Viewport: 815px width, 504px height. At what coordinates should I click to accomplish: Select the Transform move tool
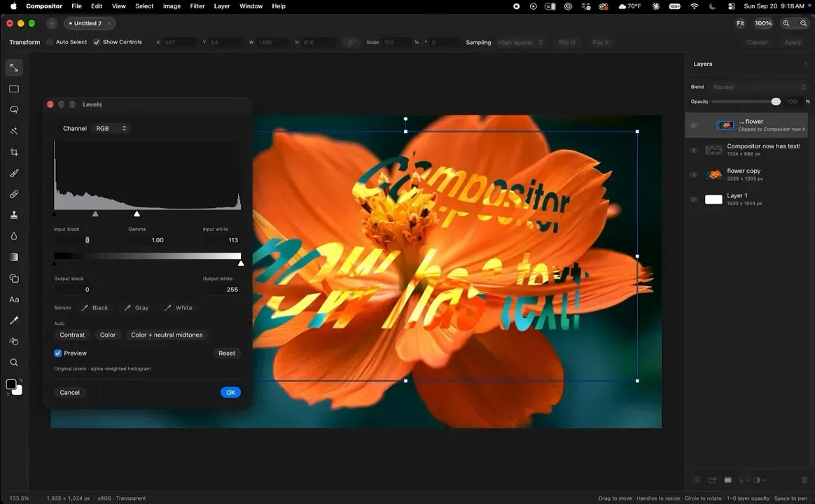pos(14,67)
